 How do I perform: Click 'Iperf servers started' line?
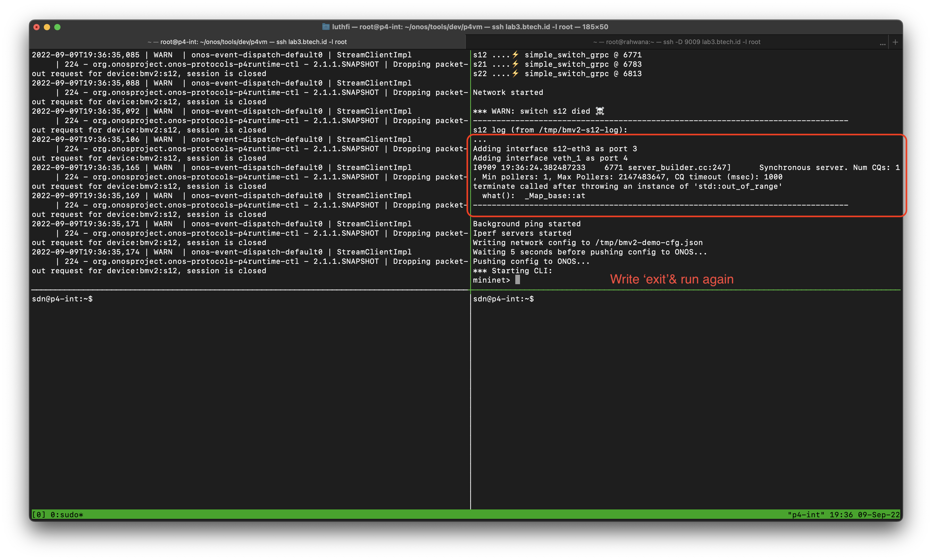522,233
